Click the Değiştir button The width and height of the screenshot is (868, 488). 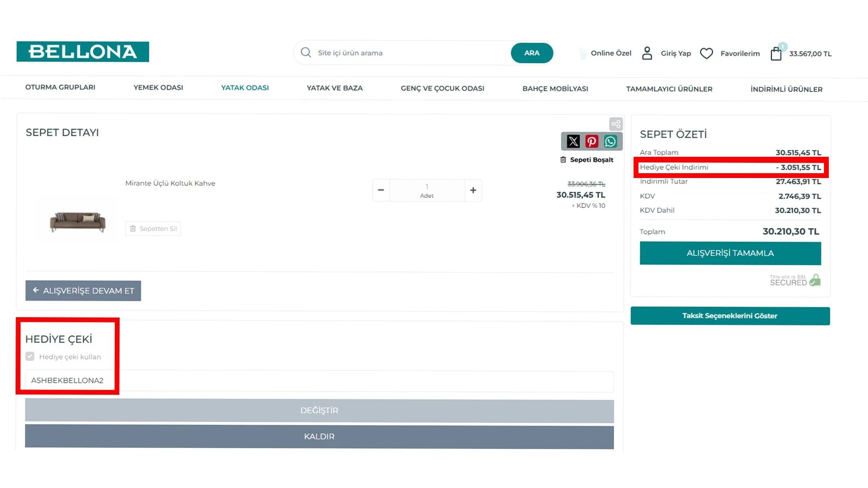(319, 410)
